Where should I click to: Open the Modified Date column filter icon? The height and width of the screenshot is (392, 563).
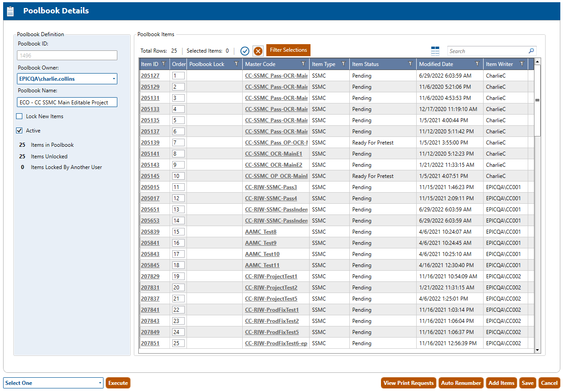477,64
